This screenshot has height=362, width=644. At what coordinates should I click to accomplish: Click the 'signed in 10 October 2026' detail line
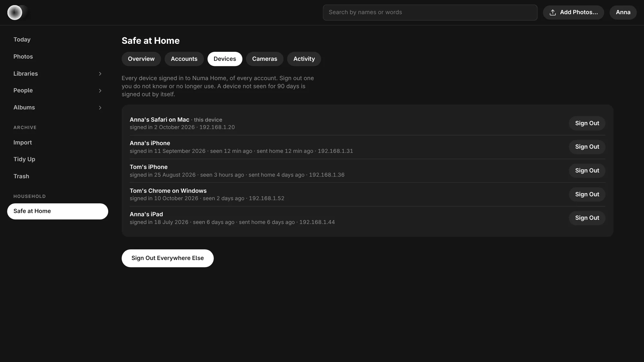coord(207,199)
